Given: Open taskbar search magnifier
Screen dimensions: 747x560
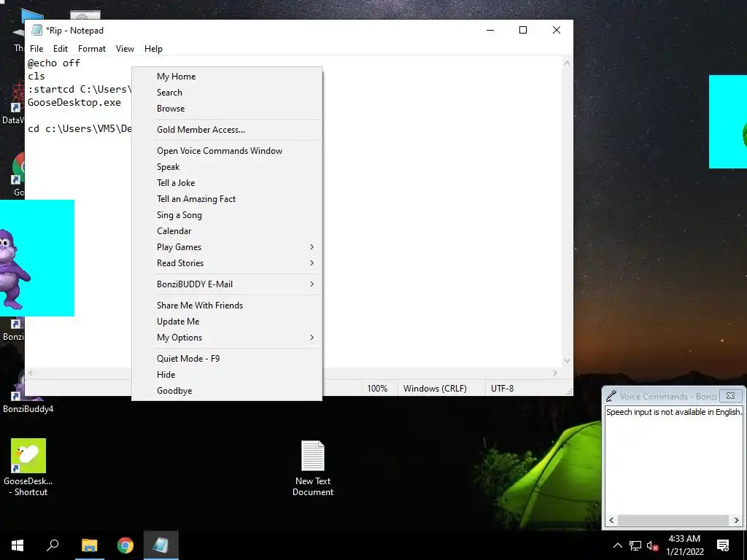Looking at the screenshot, I should (x=53, y=545).
